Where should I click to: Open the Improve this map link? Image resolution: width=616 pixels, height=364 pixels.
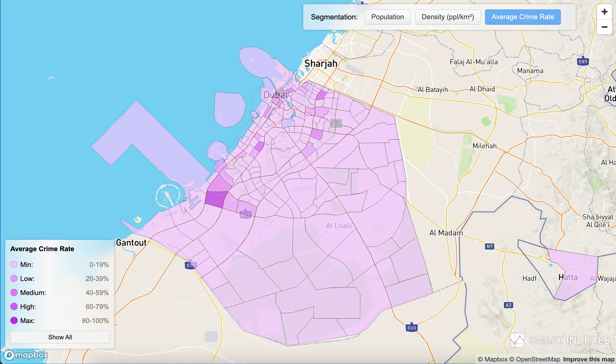click(x=588, y=359)
